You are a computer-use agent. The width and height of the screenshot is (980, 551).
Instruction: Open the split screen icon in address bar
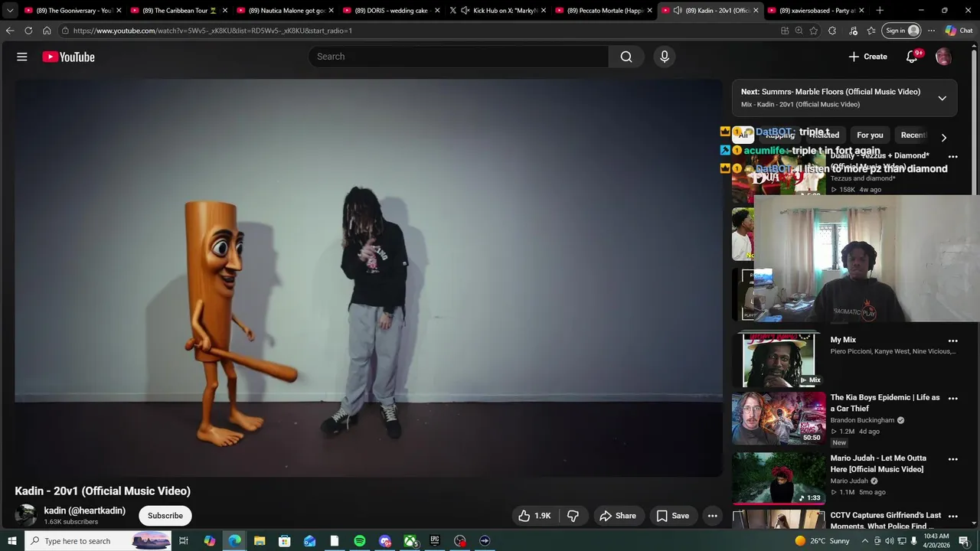pos(785,31)
